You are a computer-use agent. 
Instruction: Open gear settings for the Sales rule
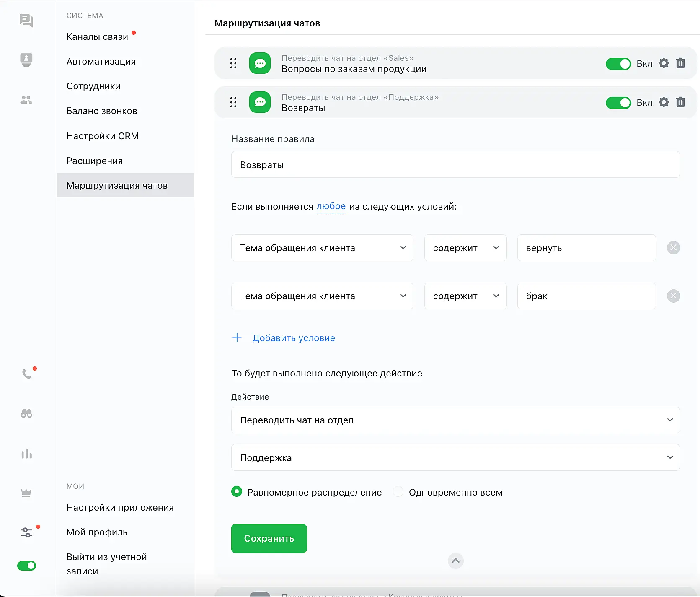click(664, 63)
